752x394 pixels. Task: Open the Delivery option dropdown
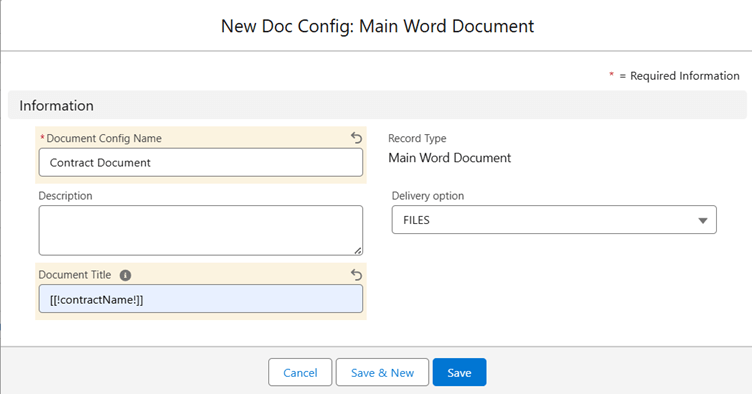pos(554,220)
